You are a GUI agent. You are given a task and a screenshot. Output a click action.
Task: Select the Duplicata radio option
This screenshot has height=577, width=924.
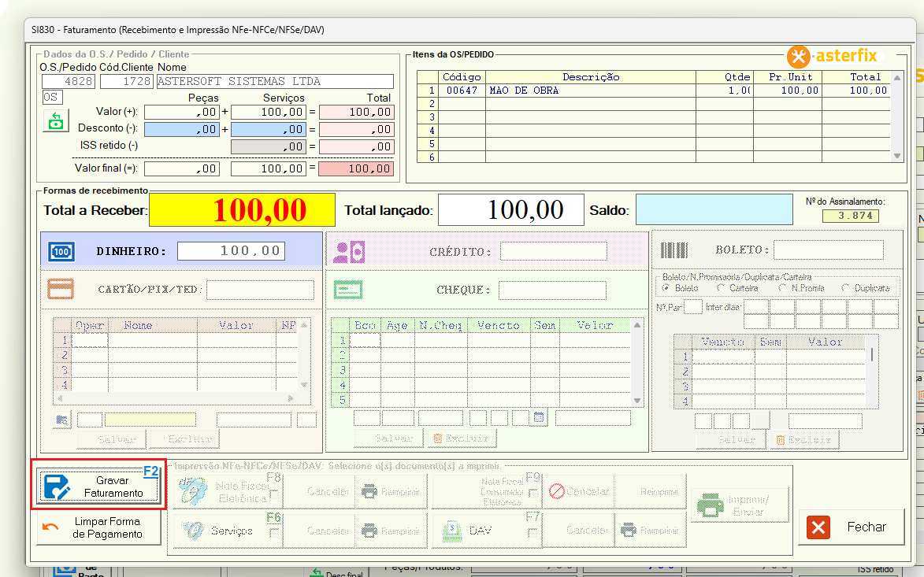(x=846, y=288)
